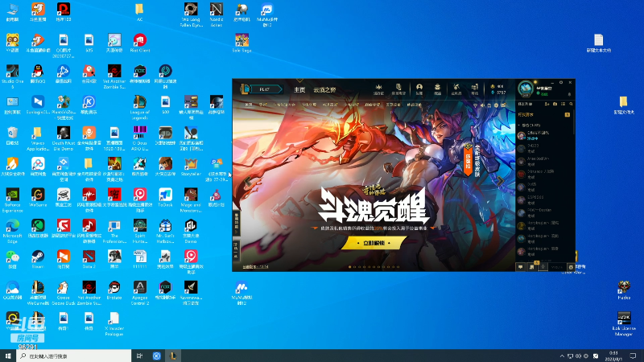The height and width of the screenshot is (362, 644).
Task: Open Nordic Ashes desktop shortcut
Action: [216, 14]
